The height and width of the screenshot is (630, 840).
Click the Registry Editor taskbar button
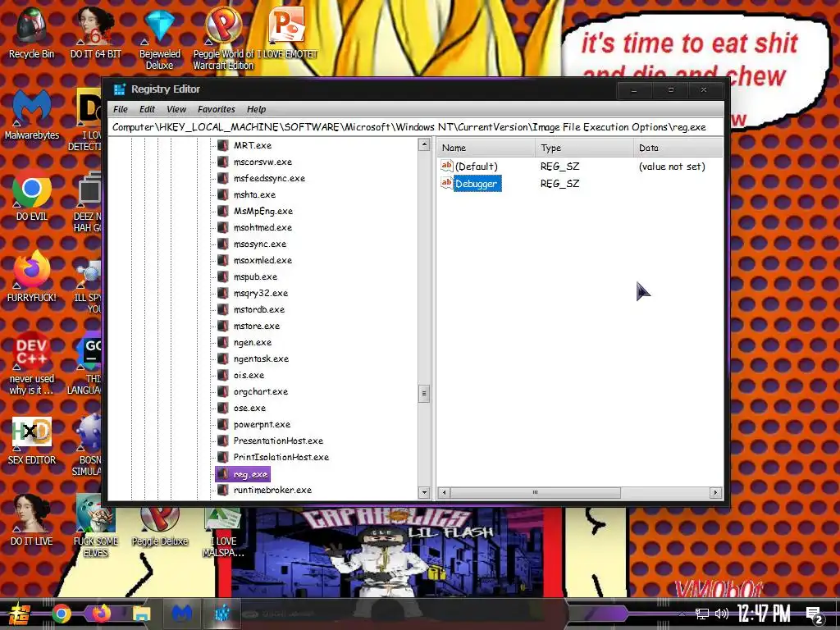coord(221,614)
